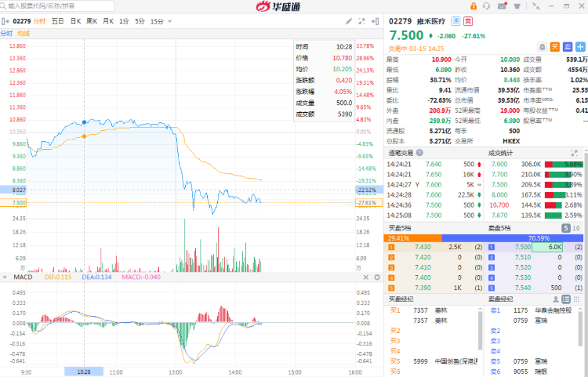Screen dimensions: 588x377
Task: Add stock to watchlist plus icon
Action: [580, 47]
